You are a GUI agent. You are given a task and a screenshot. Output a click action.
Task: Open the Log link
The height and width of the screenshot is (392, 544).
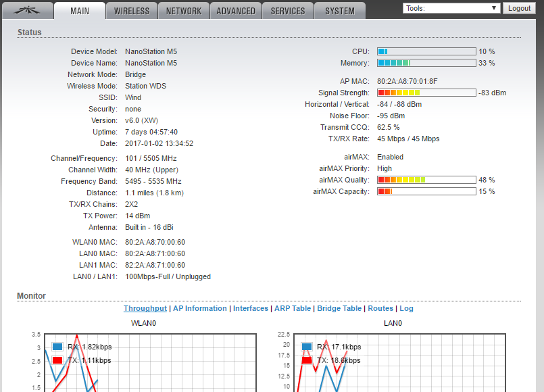(406, 308)
